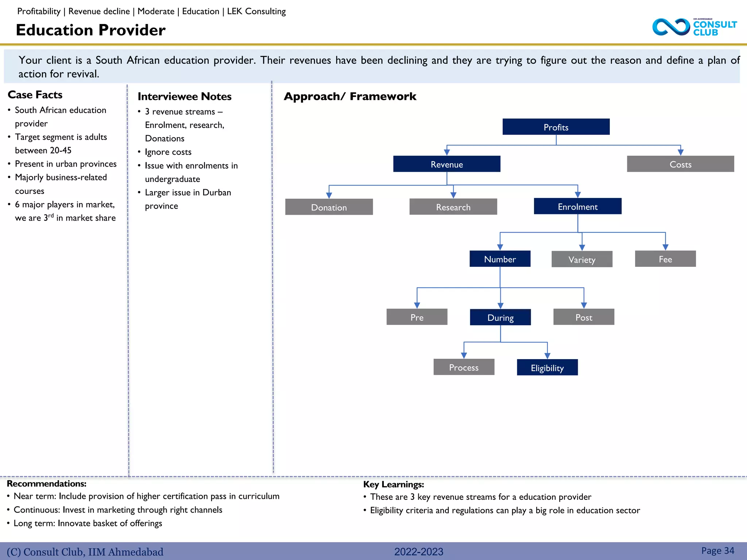Select the Research node
This screenshot has width=747, height=560.
click(453, 207)
